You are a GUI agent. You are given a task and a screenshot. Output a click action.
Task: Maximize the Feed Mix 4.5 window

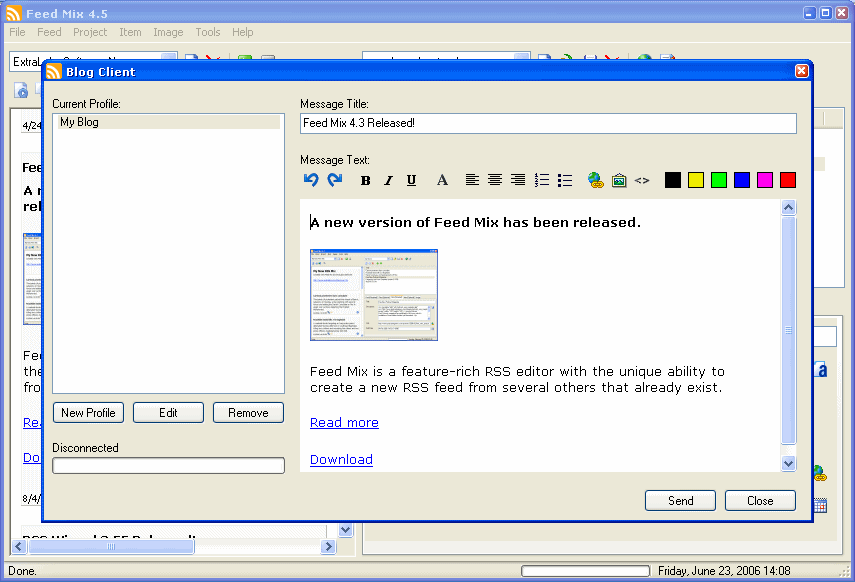click(x=826, y=13)
